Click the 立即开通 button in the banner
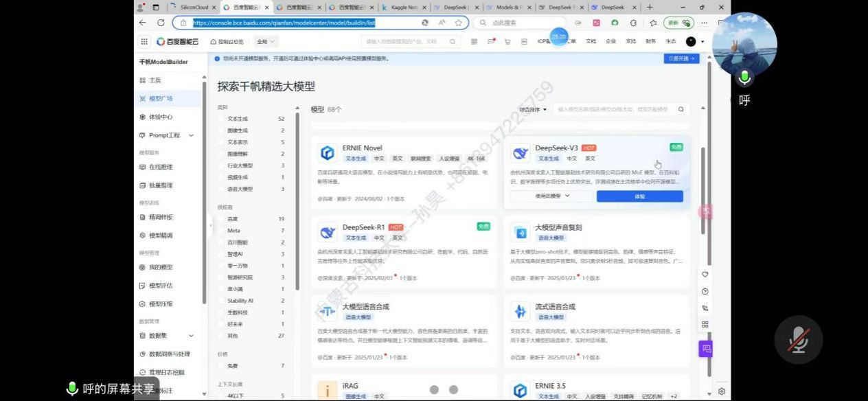 (681, 59)
